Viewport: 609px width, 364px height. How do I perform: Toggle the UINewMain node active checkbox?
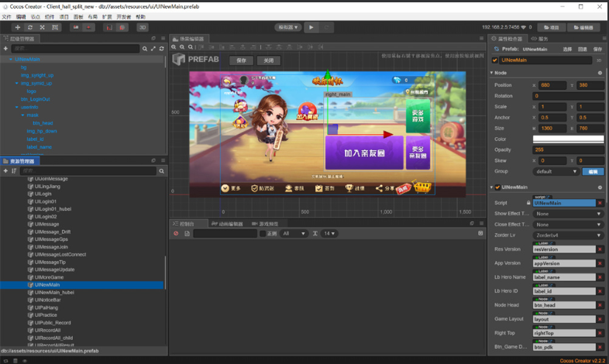coord(495,60)
